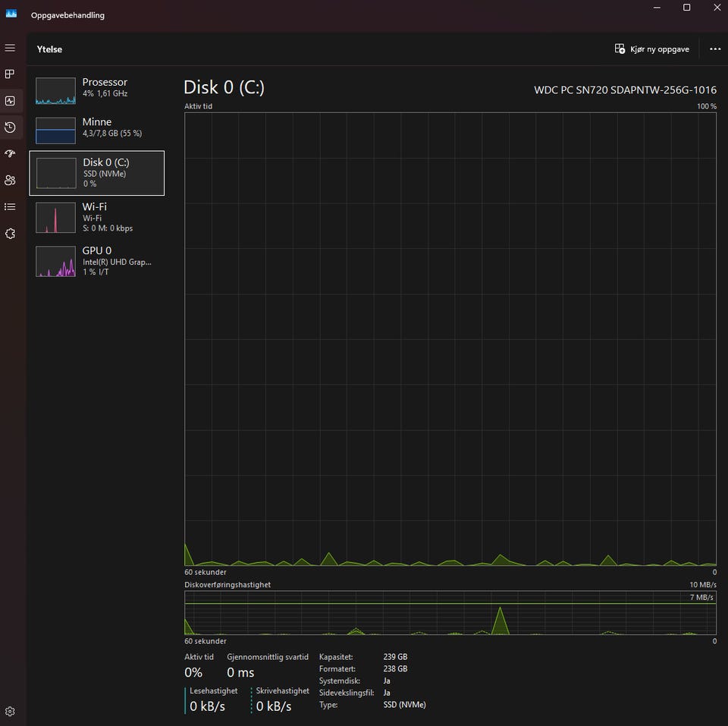728x726 pixels.
Task: Click the Formatert value '238 GB'
Action: (396, 669)
